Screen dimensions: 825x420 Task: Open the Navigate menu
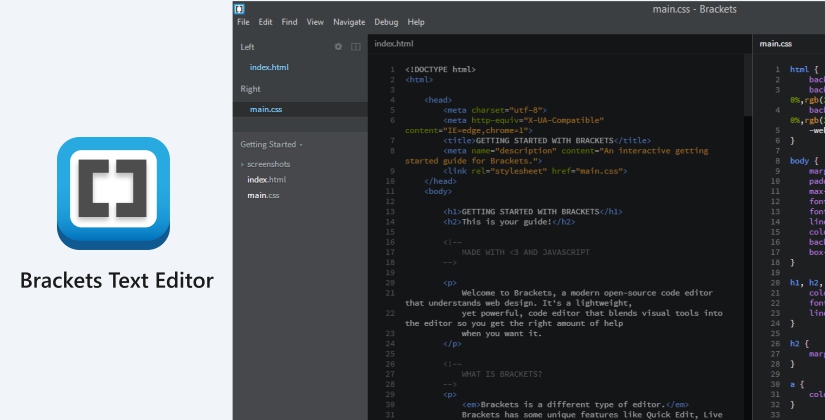point(349,22)
